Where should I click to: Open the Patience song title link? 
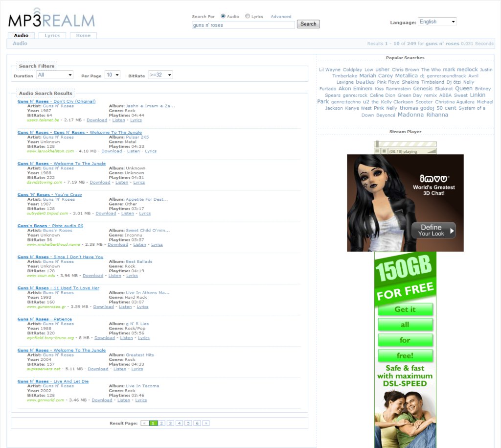(45, 319)
